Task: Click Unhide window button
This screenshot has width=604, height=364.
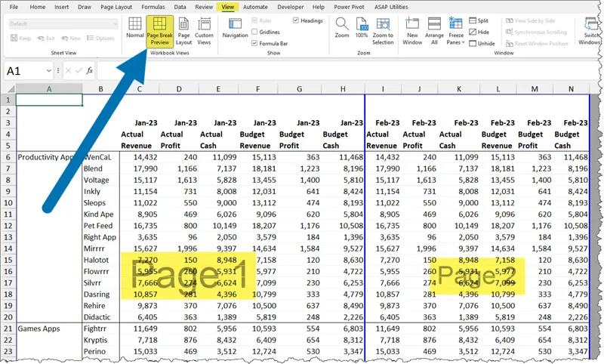Action: (482, 44)
